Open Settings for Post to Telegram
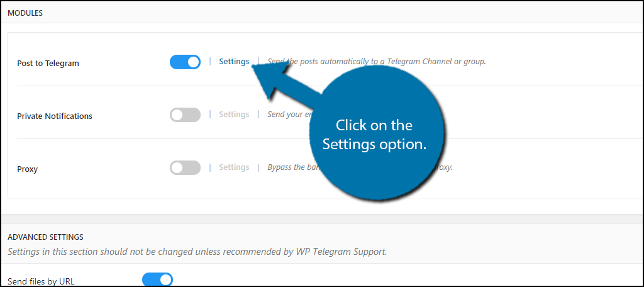Image resolution: width=644 pixels, height=287 pixels. (x=234, y=62)
